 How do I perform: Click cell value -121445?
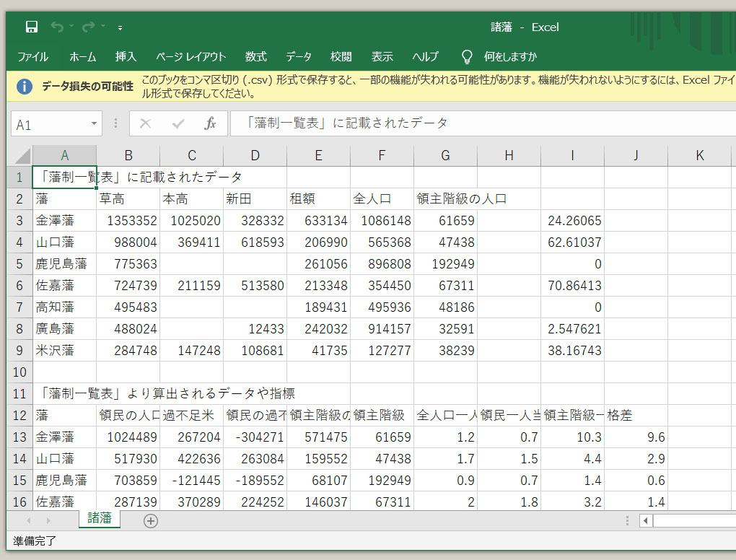tap(191, 480)
